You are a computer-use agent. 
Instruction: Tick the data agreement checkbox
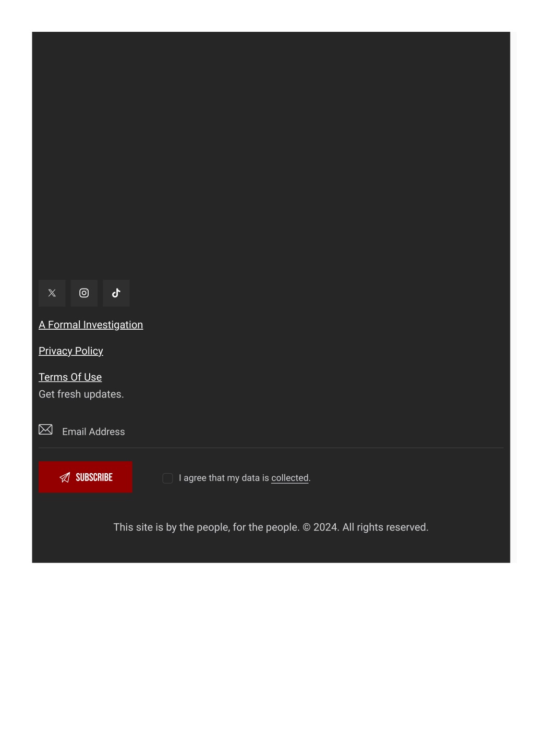(167, 478)
